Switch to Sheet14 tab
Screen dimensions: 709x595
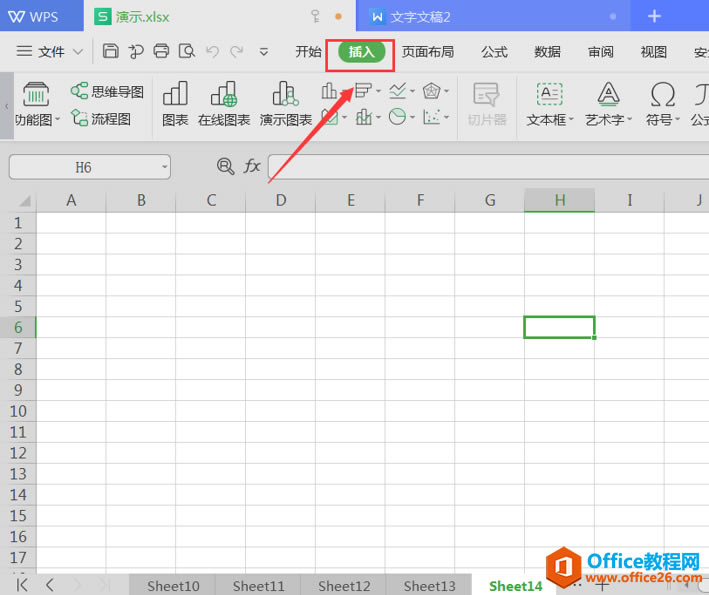tap(515, 586)
